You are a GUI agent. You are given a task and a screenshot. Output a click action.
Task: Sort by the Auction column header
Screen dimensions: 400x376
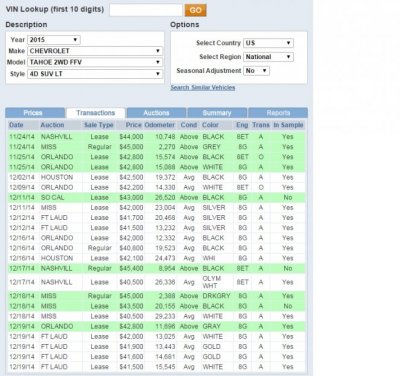point(52,125)
